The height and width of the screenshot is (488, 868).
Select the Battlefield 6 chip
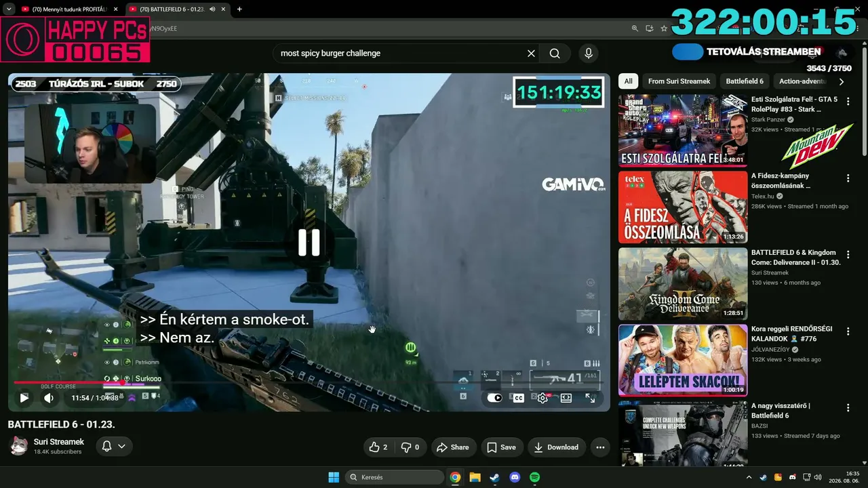745,81
